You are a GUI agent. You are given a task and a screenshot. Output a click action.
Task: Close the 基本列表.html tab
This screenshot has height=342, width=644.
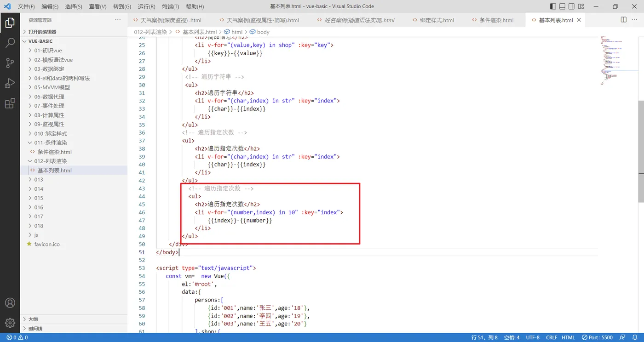579,20
